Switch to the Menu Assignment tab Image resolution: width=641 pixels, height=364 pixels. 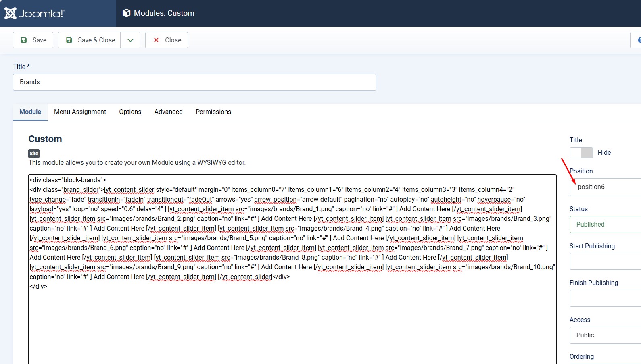(x=80, y=112)
